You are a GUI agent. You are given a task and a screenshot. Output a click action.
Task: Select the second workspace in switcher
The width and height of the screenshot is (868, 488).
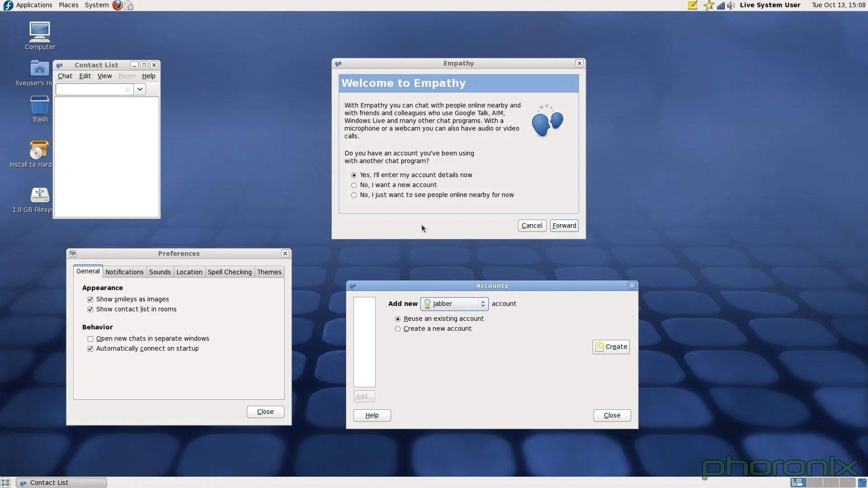(815, 483)
